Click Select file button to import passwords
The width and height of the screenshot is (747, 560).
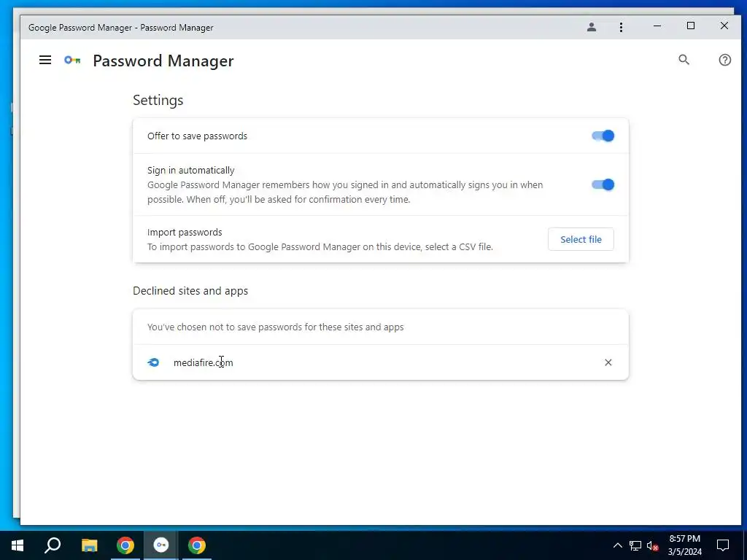tap(581, 239)
